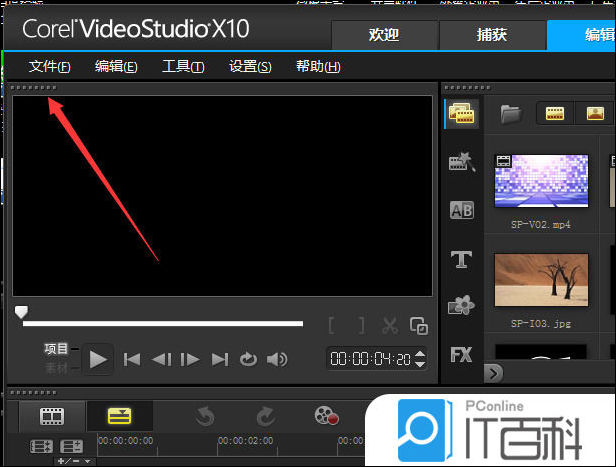Jump to the start (Home)
The image size is (616, 467).
pos(132,359)
